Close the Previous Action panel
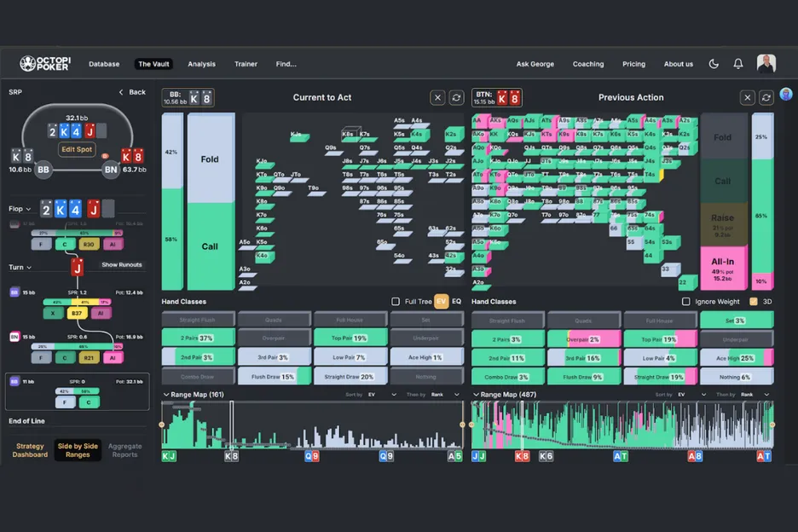This screenshot has width=798, height=532. point(747,98)
